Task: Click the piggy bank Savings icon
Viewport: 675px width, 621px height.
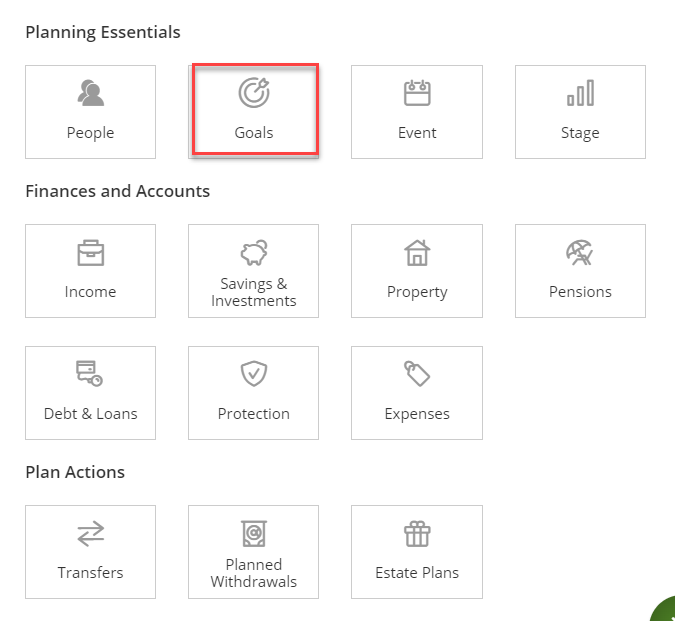Action: click(254, 253)
